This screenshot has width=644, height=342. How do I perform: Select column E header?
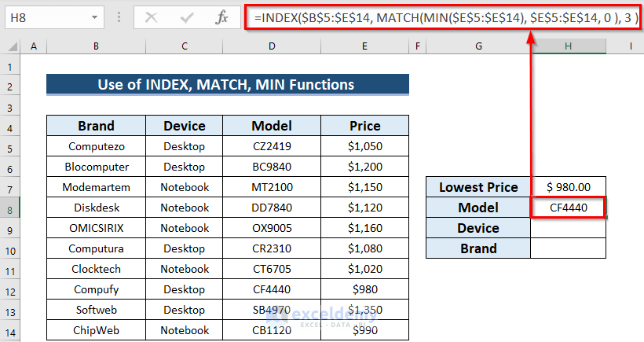tap(364, 47)
